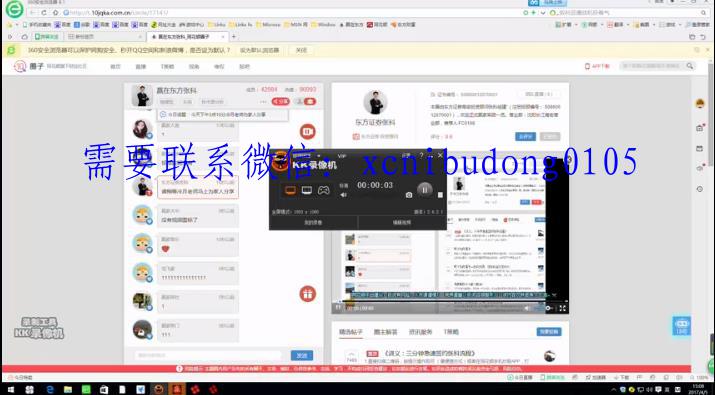
Task: Pause recording in KK recorder
Action: [425, 190]
